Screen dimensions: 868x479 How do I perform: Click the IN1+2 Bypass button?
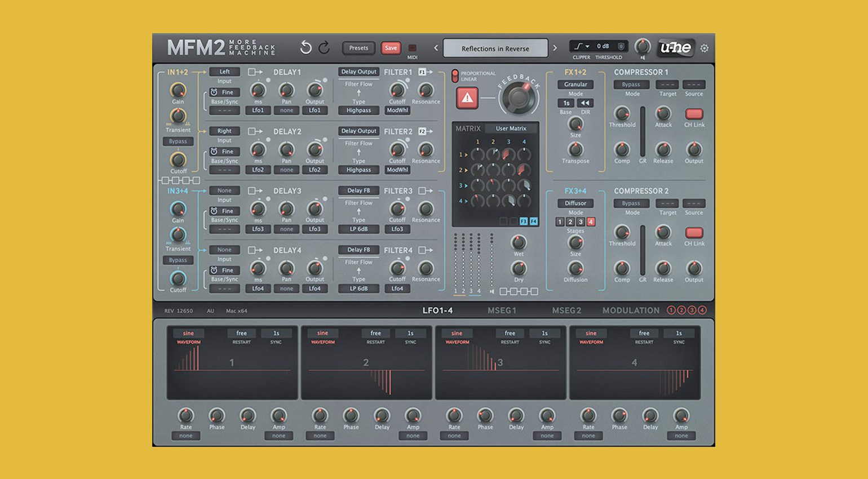point(178,141)
